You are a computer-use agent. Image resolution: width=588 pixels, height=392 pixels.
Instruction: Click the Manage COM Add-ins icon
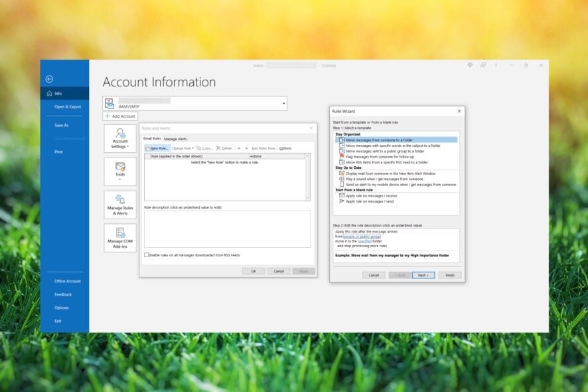(120, 233)
